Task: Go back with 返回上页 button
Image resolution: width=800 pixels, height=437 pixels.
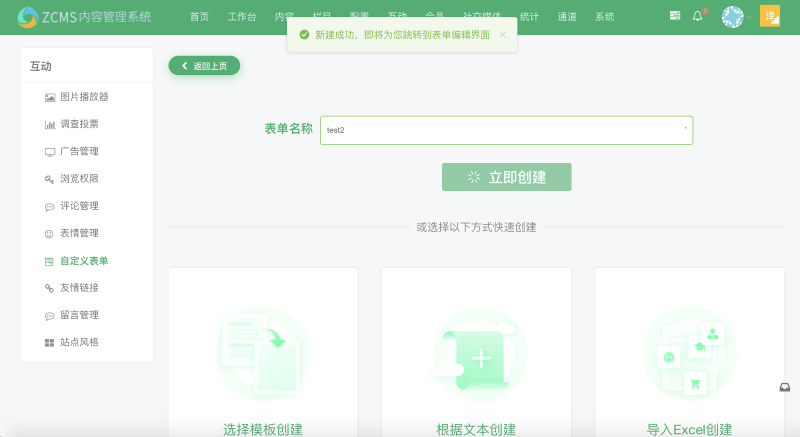Action: pos(204,66)
